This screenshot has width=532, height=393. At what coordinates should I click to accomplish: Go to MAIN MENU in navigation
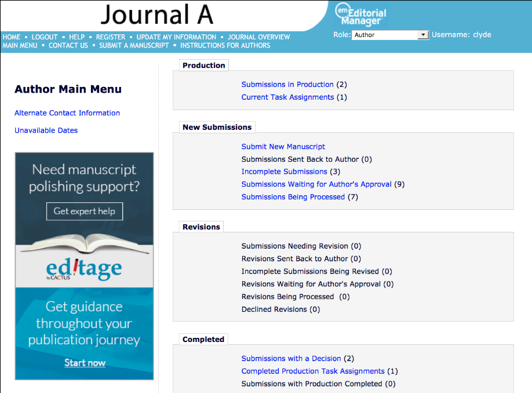coord(20,45)
